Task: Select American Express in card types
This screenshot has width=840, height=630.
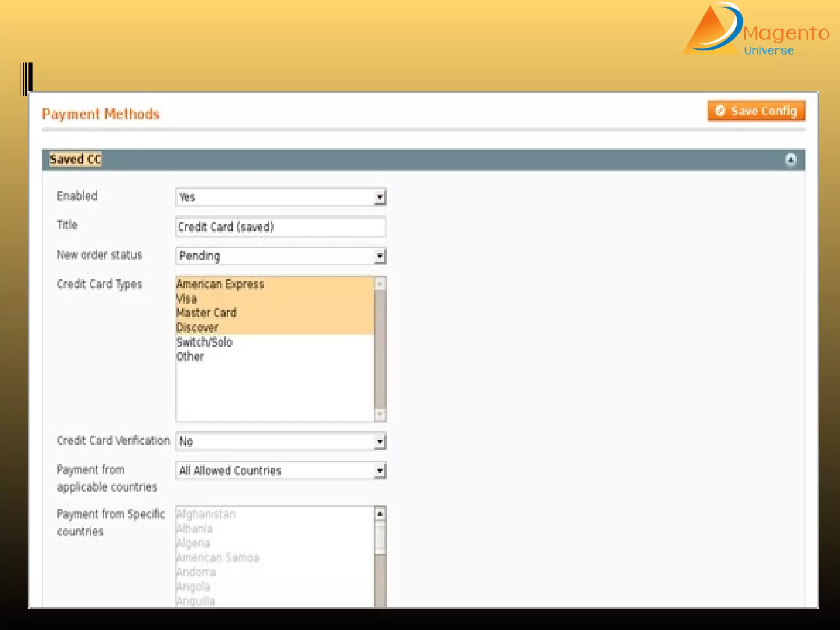Action: [x=220, y=284]
